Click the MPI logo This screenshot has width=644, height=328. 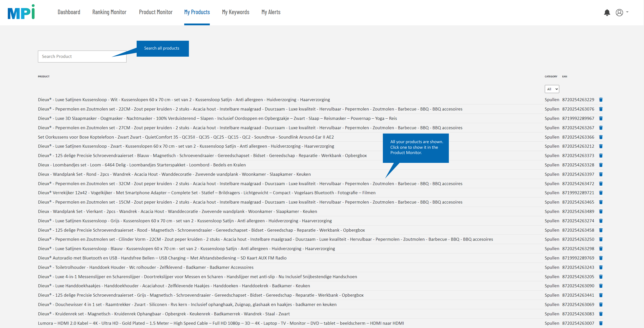[x=21, y=12]
